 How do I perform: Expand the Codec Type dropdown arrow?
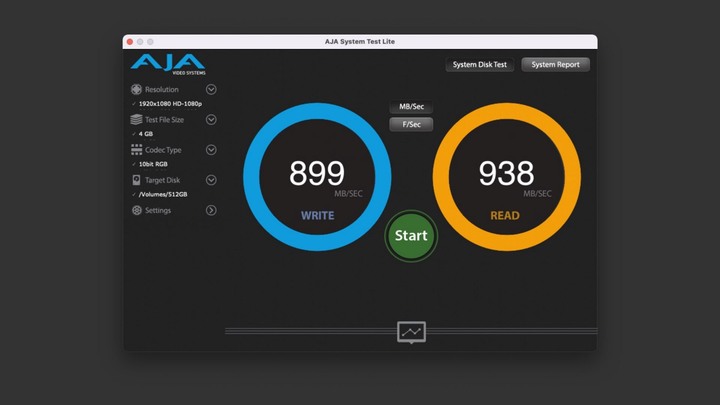pos(211,150)
